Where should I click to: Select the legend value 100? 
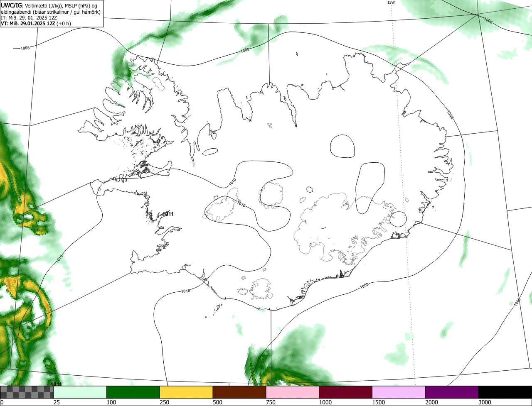tap(111, 402)
